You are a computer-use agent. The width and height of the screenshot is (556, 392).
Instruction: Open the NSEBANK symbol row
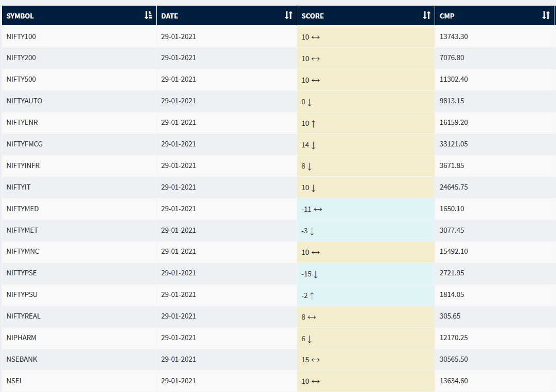pyautogui.click(x=22, y=359)
